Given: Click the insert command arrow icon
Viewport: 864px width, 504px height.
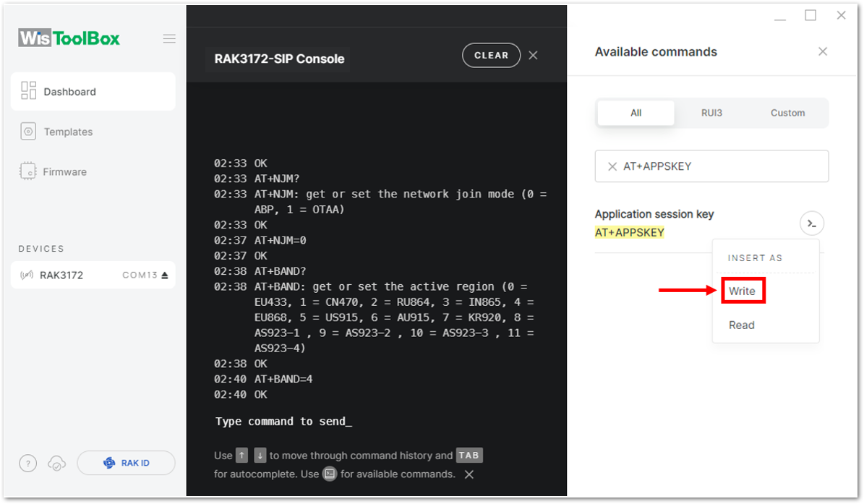Looking at the screenshot, I should 812,223.
